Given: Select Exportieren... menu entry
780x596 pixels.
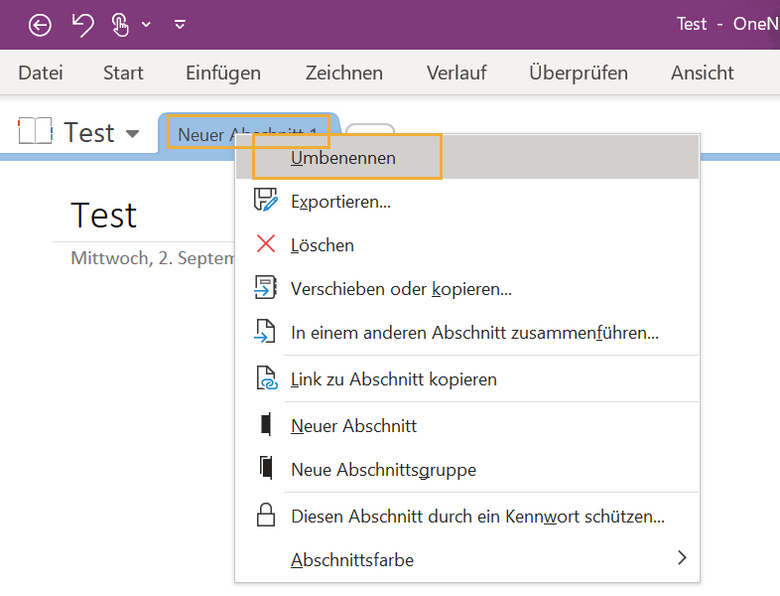Looking at the screenshot, I should [467, 201].
